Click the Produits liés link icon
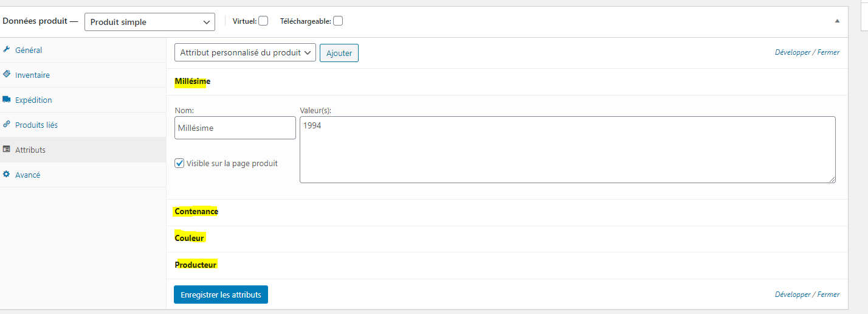Screen dimensions: 868x314 (x=7, y=124)
